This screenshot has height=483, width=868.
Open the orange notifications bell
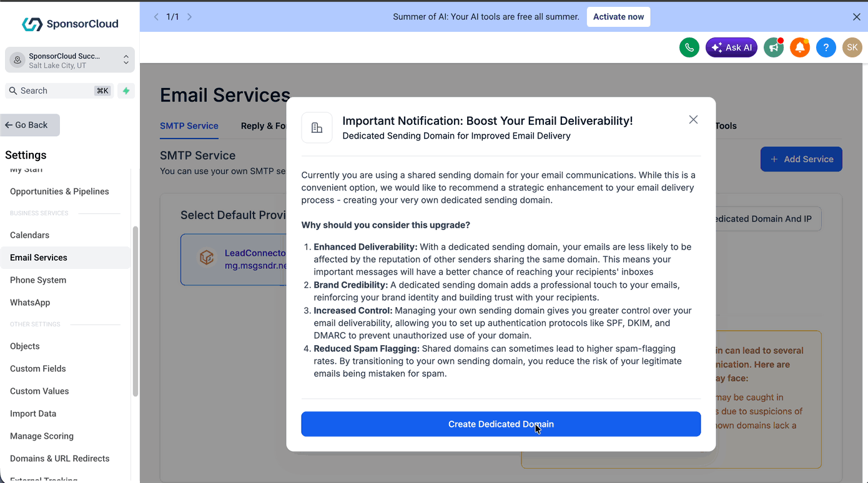(x=800, y=47)
